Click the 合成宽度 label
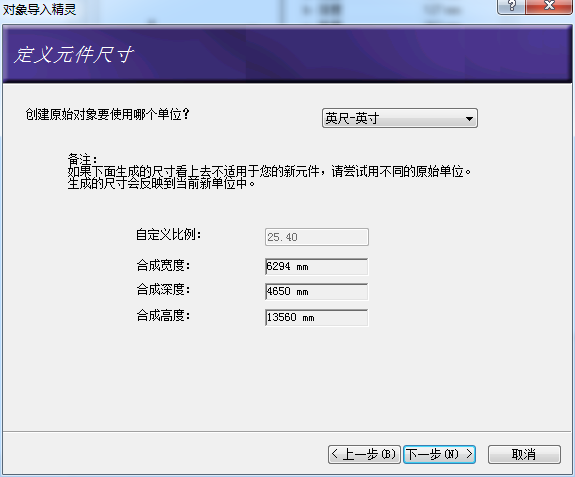Image resolution: width=575 pixels, height=477 pixels. click(x=163, y=265)
